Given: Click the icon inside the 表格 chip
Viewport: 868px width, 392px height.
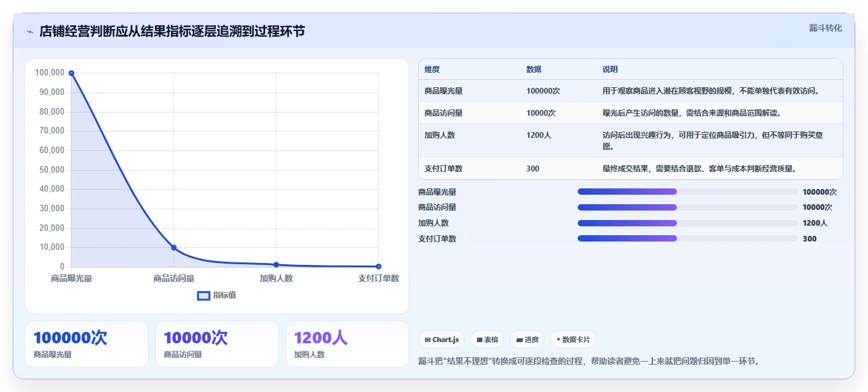Looking at the screenshot, I should [480, 340].
